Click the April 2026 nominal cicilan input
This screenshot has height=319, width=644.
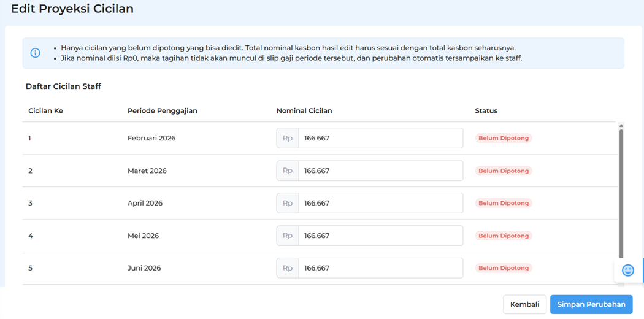point(380,203)
